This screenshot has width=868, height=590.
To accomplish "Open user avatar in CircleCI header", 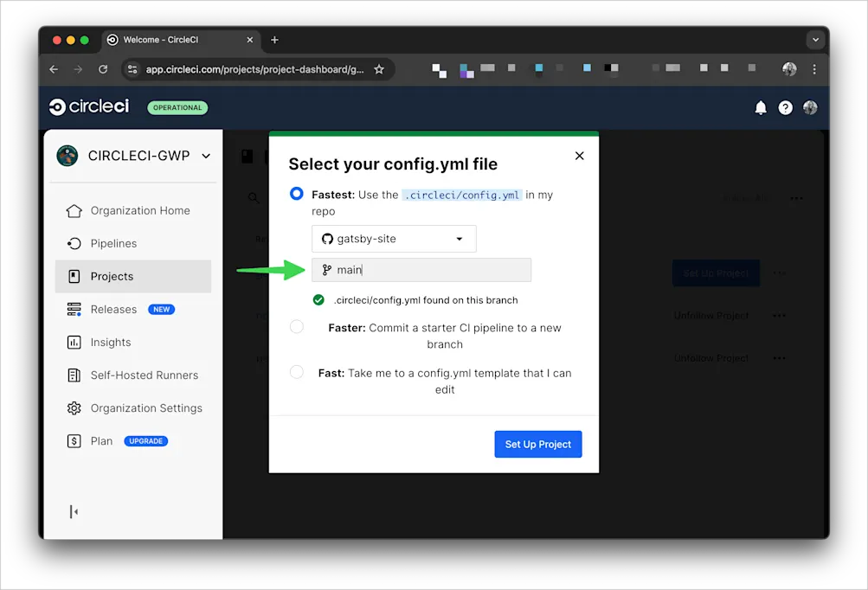I will [810, 107].
